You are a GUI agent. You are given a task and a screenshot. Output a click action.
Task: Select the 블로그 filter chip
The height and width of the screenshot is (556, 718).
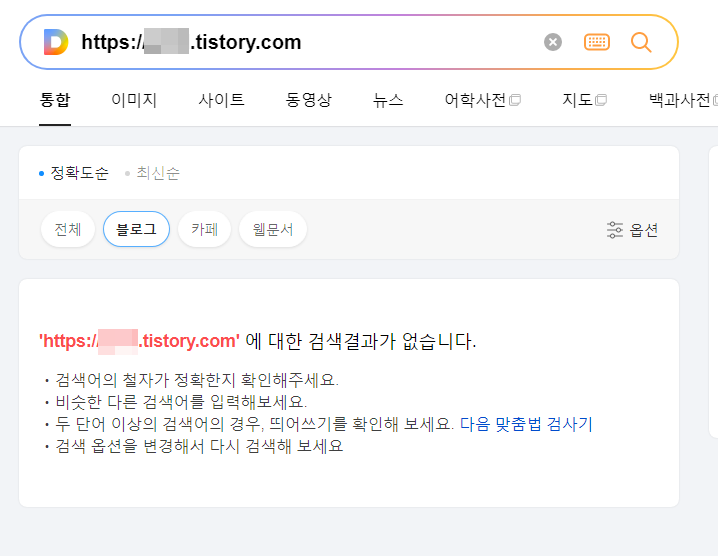(x=136, y=229)
